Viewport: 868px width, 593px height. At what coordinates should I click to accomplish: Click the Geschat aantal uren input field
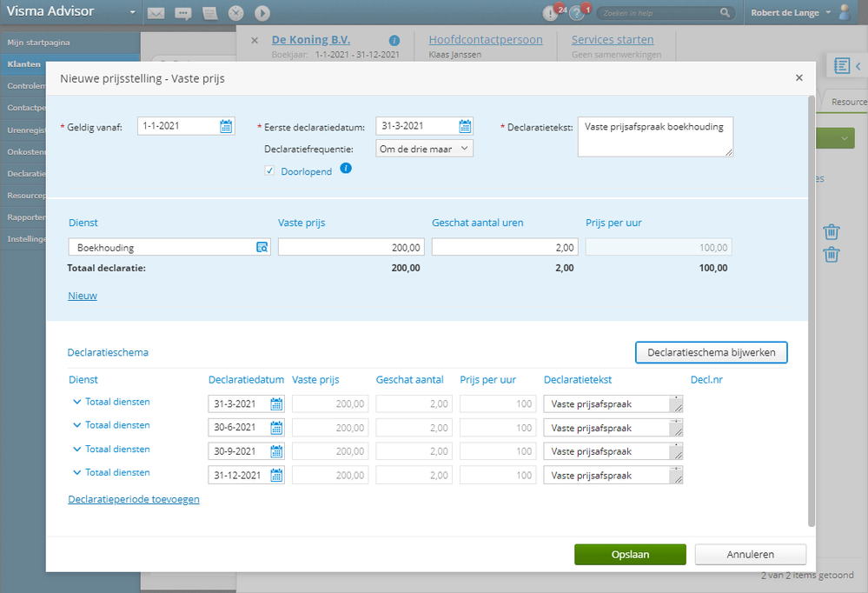(x=505, y=247)
